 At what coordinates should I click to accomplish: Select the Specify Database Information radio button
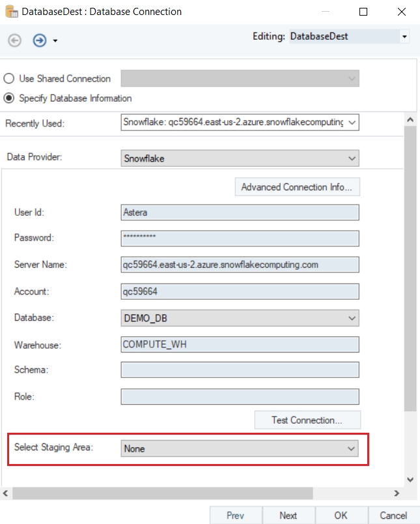(x=9, y=98)
